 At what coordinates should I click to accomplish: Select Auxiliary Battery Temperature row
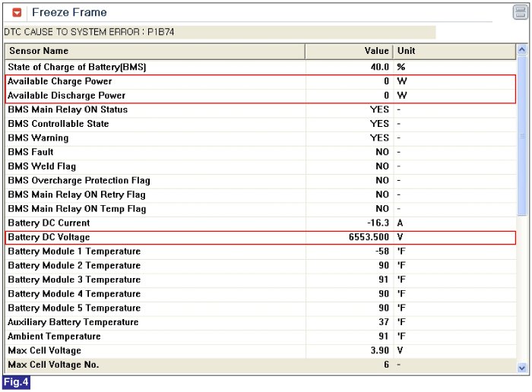(261, 322)
